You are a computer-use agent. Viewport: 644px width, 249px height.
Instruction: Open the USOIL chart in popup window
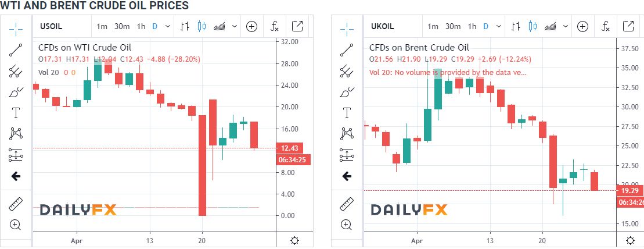pos(297,26)
